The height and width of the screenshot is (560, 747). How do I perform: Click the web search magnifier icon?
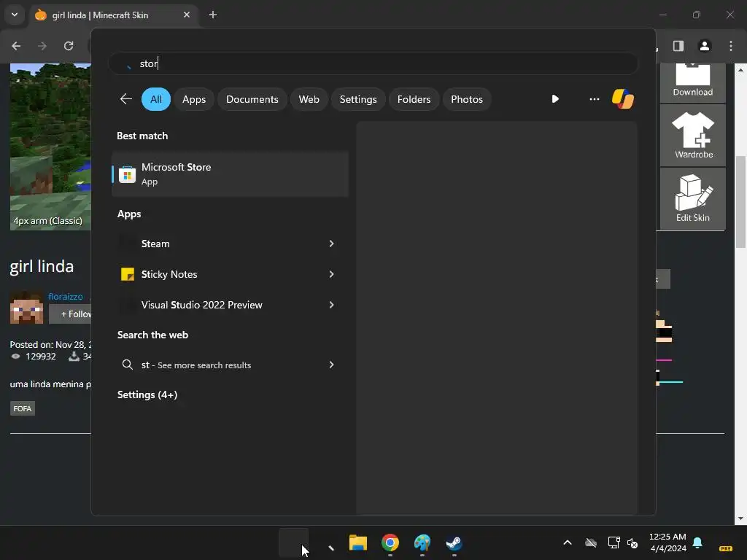pos(127,365)
